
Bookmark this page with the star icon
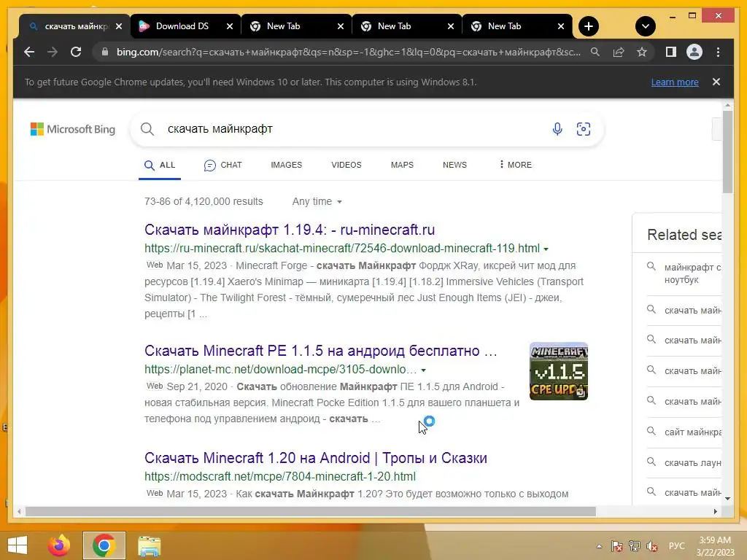(x=642, y=52)
